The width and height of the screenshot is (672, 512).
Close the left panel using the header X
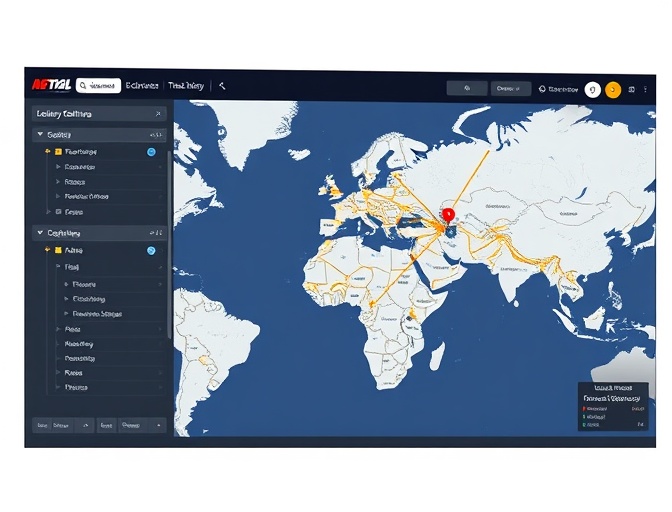pos(158,114)
